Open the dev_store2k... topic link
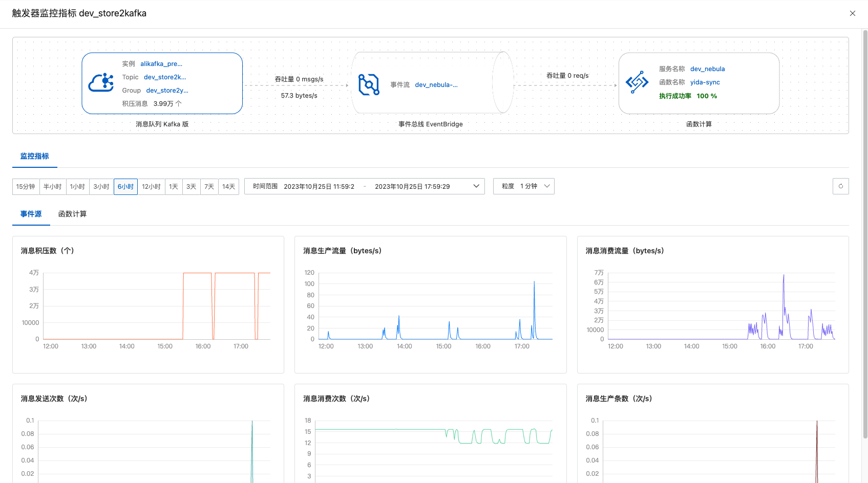The image size is (868, 483). tap(165, 77)
